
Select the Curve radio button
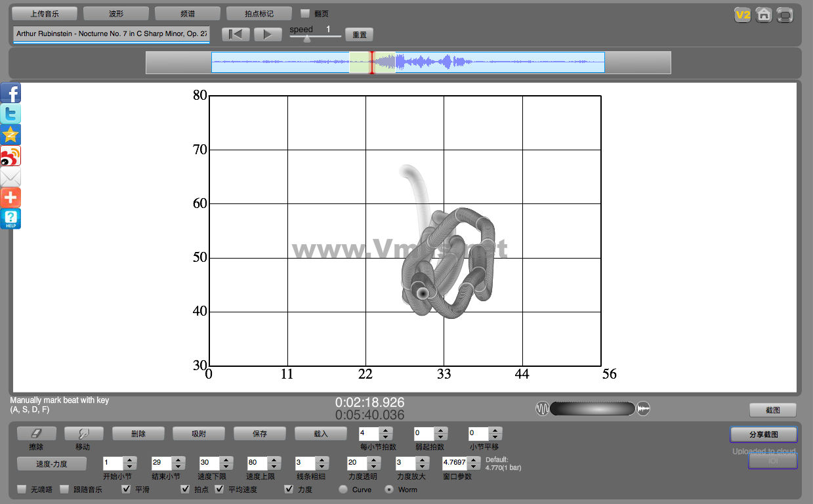(343, 489)
